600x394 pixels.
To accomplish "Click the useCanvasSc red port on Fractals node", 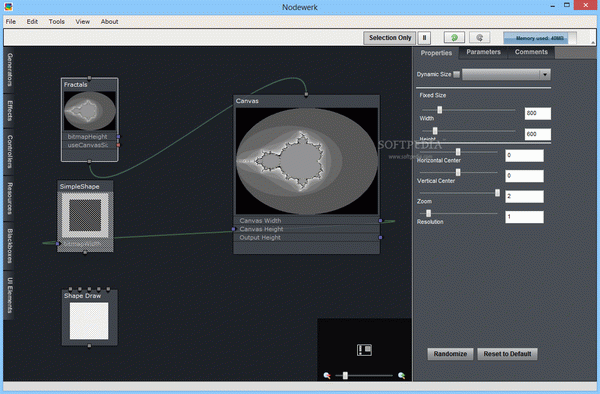I will 119,145.
